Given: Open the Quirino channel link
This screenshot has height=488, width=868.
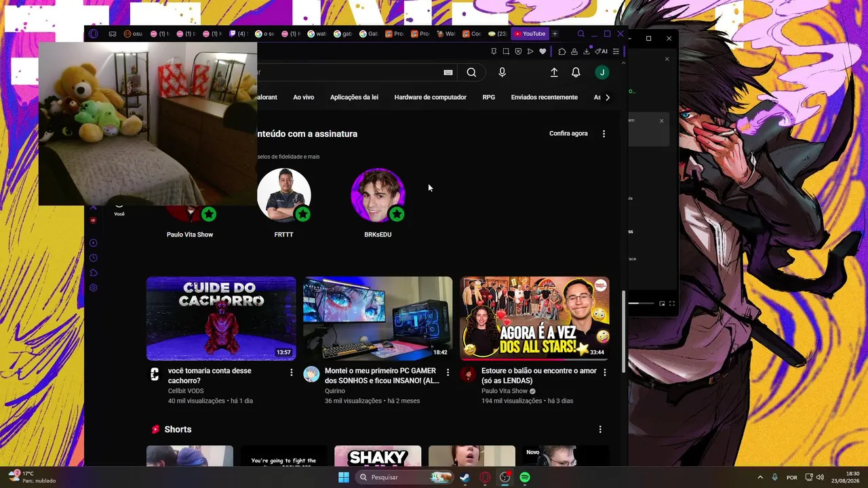Looking at the screenshot, I should coord(335,391).
